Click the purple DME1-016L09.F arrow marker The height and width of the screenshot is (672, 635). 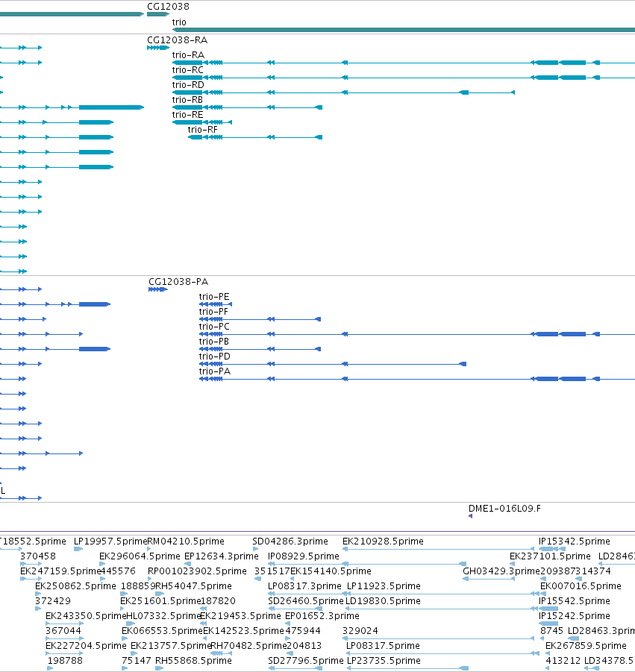(470, 516)
